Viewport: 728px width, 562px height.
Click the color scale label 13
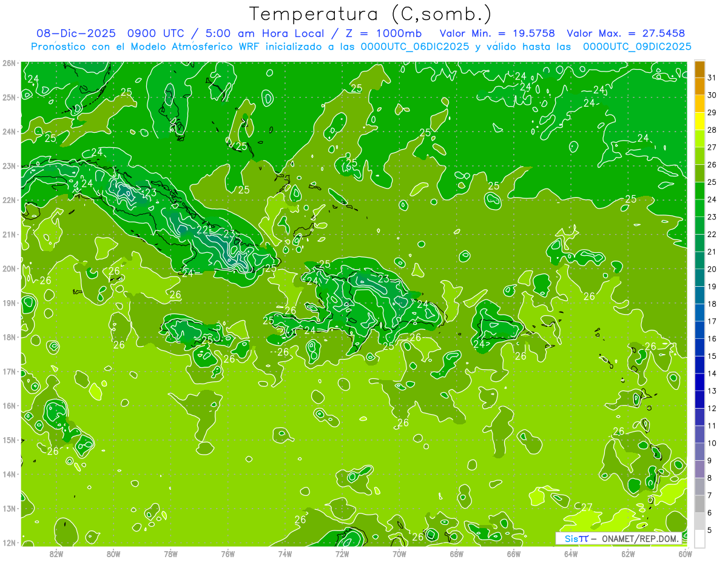[x=712, y=390]
